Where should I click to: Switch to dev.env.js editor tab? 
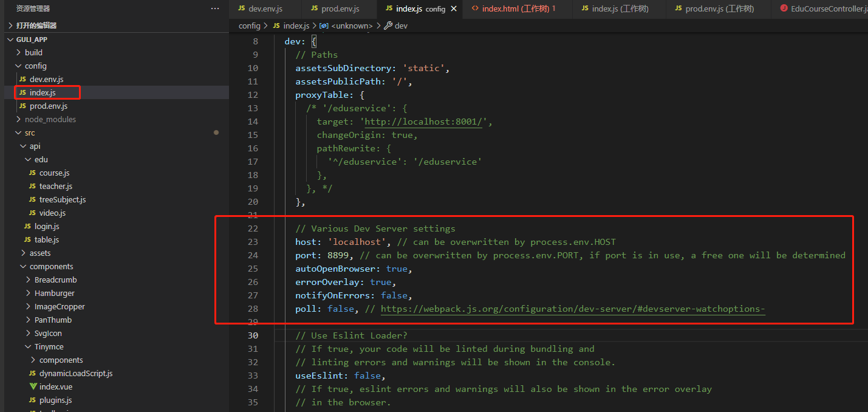[x=265, y=9]
